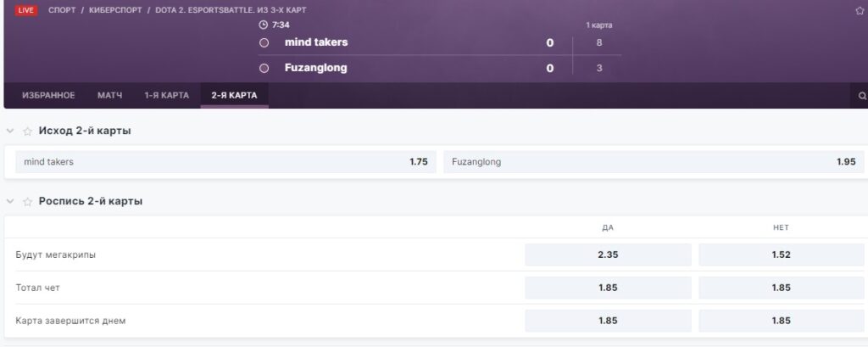Select the circle next to mind takers
This screenshot has height=347, width=868.
[x=264, y=42]
